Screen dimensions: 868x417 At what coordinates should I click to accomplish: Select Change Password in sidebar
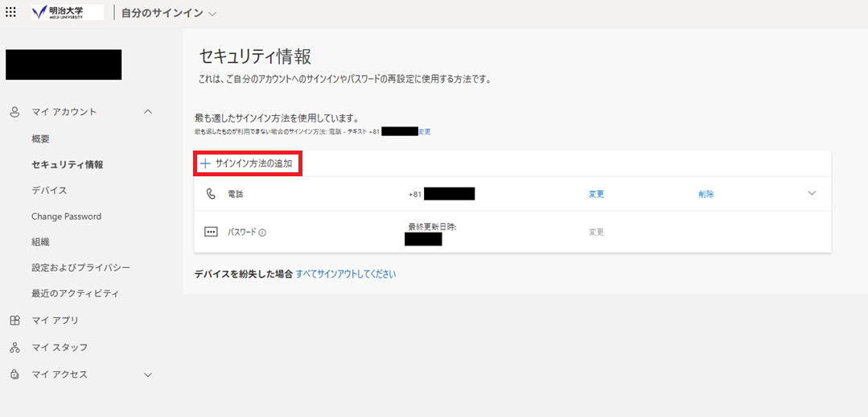66,217
